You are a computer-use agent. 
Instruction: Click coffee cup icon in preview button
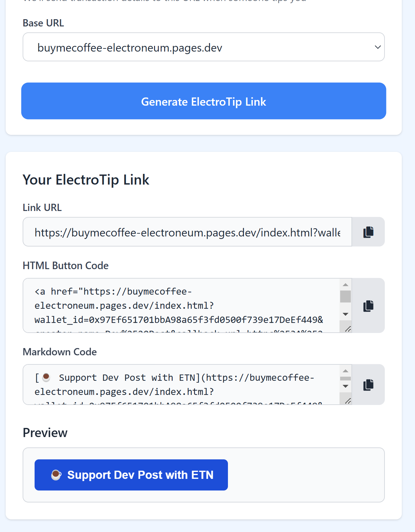[x=56, y=475]
